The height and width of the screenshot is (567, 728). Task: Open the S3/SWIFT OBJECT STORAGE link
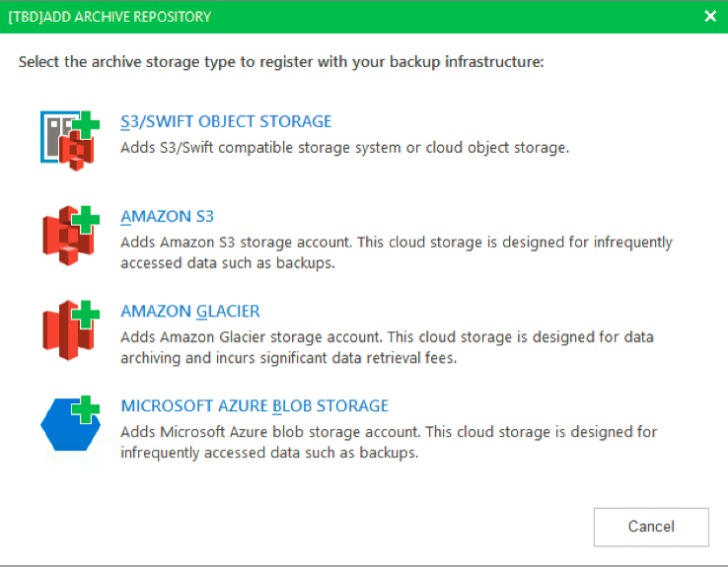coord(226,121)
